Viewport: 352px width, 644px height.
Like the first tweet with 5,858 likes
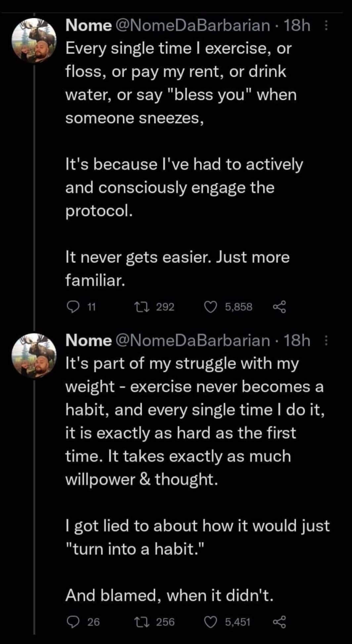[209, 307]
